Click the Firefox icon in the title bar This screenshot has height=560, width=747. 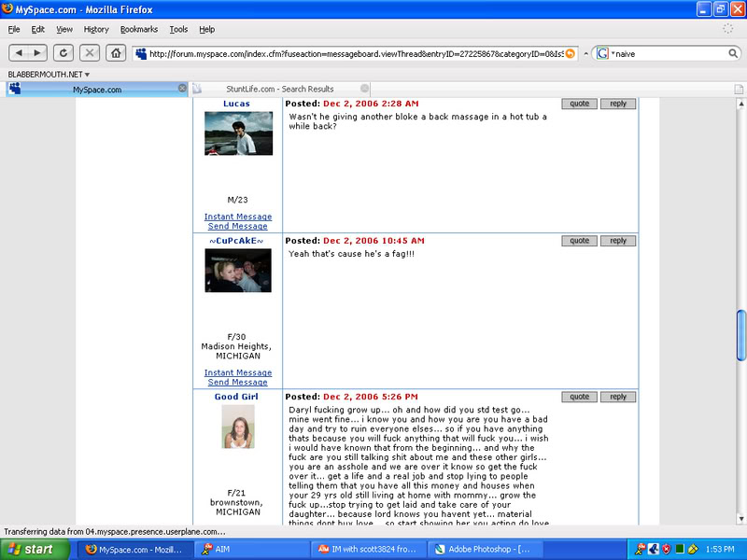click(x=7, y=10)
